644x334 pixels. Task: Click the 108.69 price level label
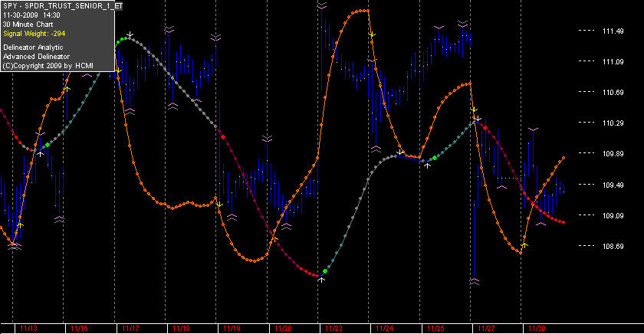pos(613,246)
